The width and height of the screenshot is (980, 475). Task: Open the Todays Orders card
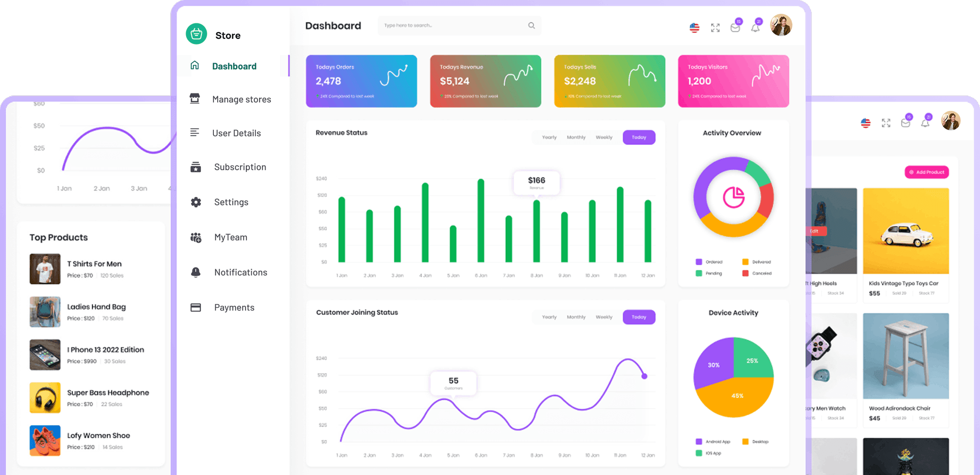tap(361, 81)
